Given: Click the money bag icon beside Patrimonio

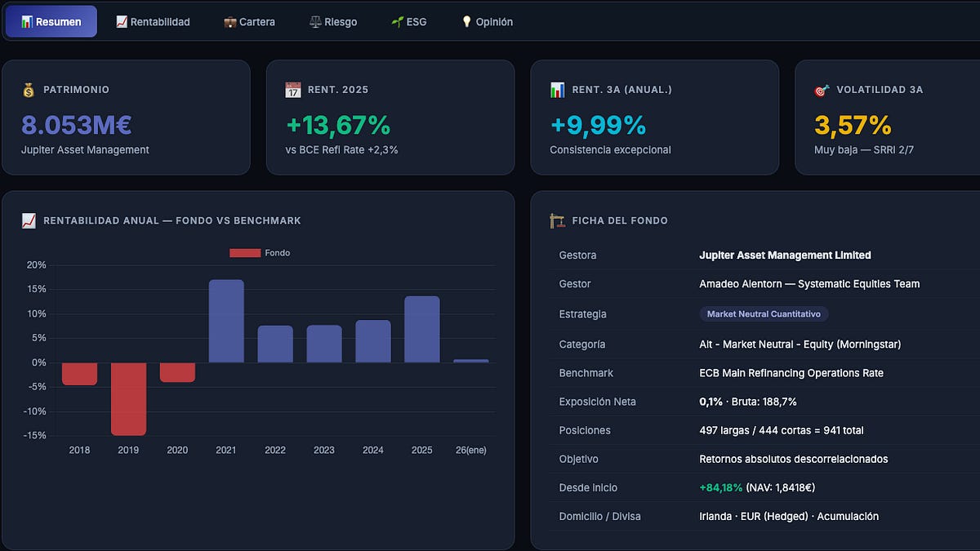Looking at the screenshot, I should click(29, 90).
